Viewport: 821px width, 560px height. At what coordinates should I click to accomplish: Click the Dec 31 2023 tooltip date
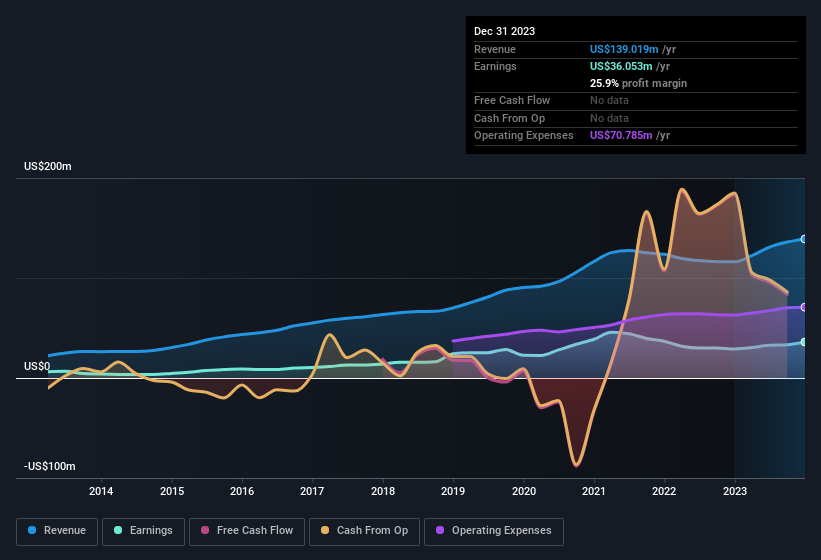[504, 31]
